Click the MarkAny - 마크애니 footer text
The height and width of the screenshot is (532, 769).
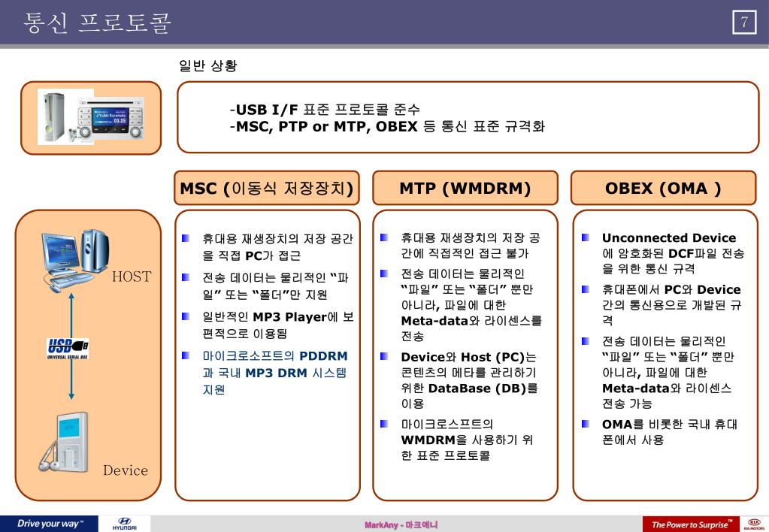[401, 524]
